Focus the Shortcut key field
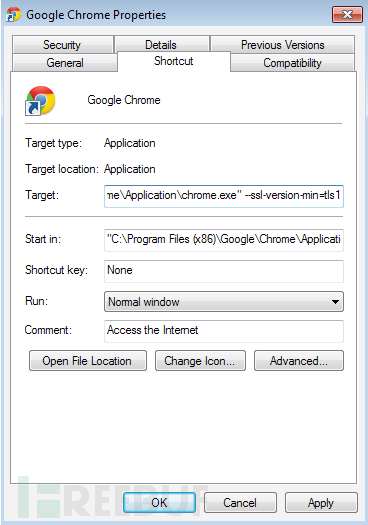The width and height of the screenshot is (368, 525). pyautogui.click(x=224, y=271)
